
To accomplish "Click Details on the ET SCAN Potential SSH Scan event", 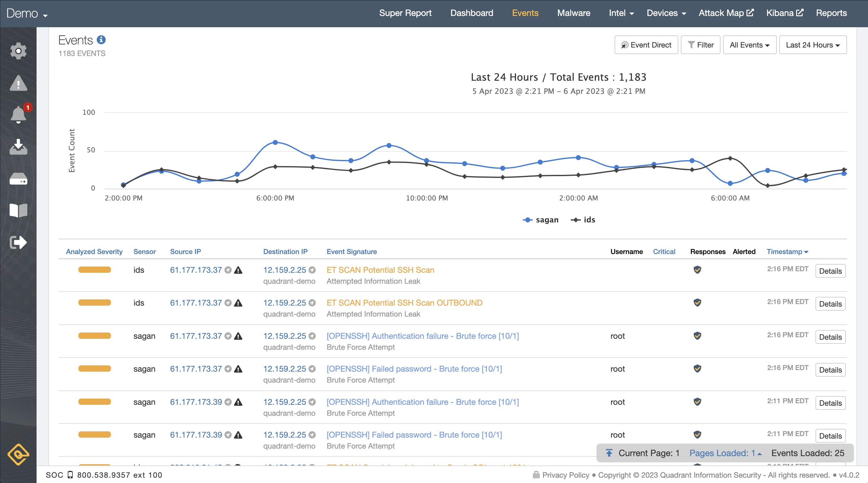I will point(830,271).
